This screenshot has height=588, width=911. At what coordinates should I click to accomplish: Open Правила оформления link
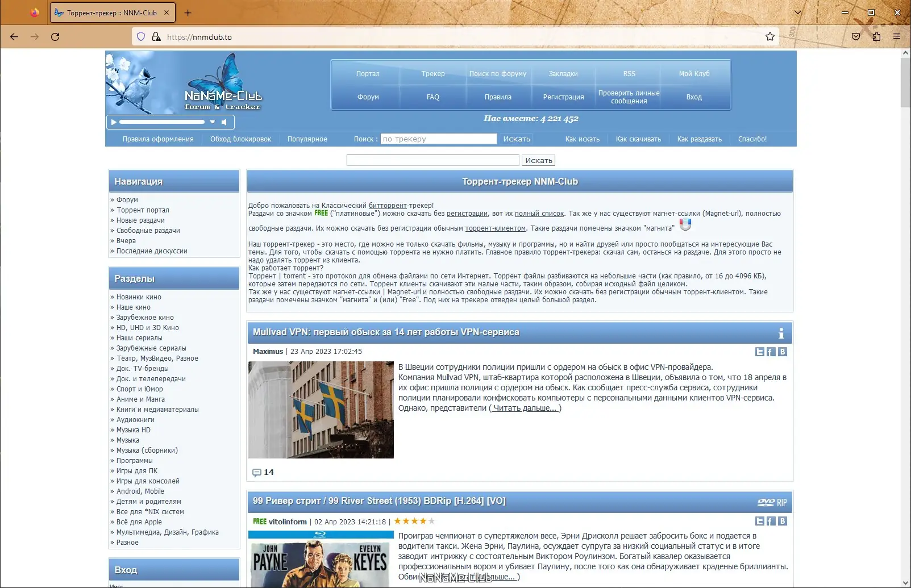coord(158,139)
